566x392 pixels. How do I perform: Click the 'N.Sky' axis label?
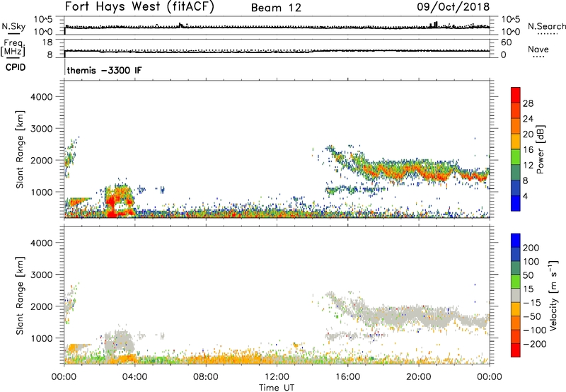point(13,26)
